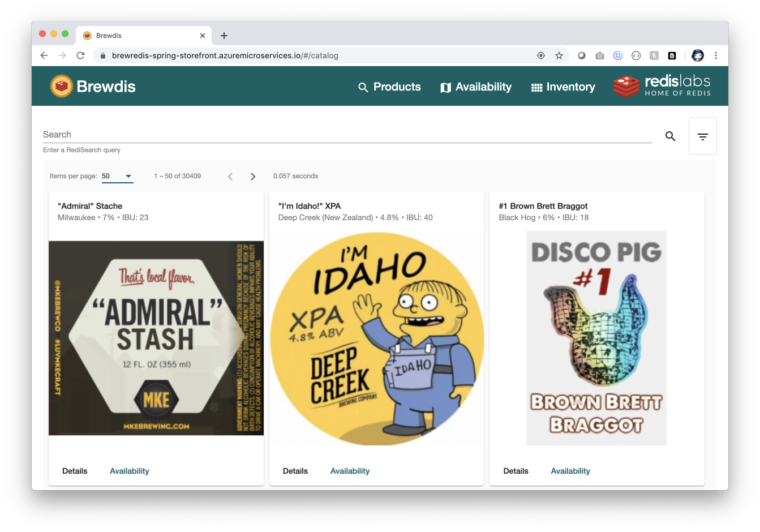Click the site lock icon

click(102, 55)
